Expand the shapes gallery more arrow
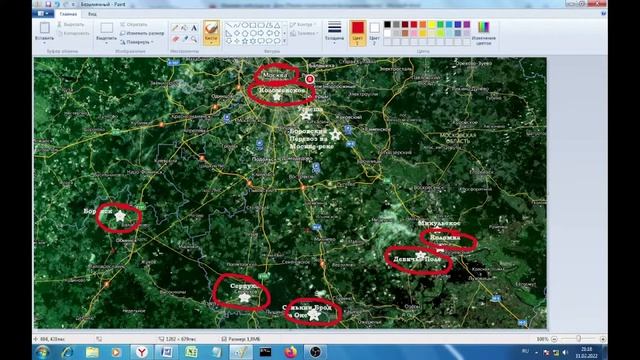 (284, 41)
